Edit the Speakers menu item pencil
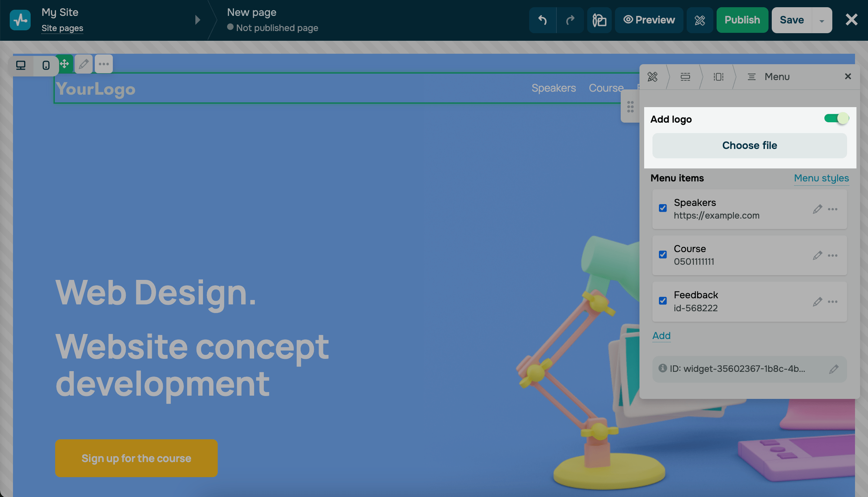868x497 pixels. 817,209
